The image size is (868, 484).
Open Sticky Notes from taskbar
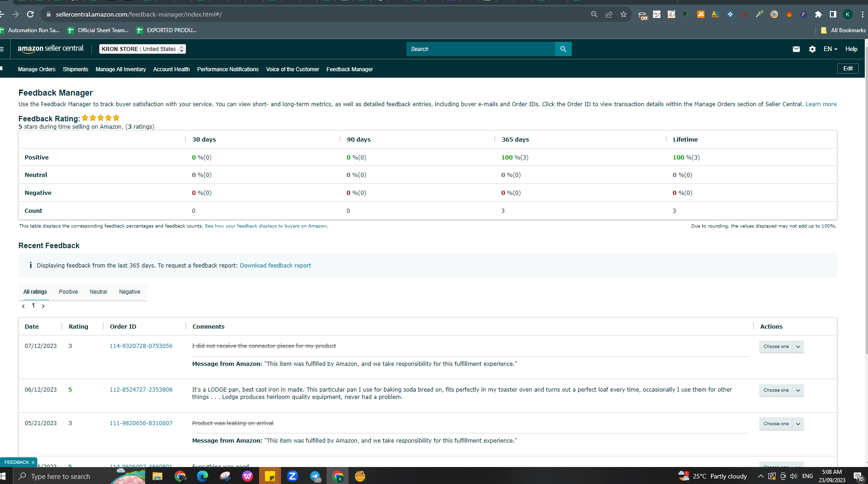pyautogui.click(x=270, y=476)
